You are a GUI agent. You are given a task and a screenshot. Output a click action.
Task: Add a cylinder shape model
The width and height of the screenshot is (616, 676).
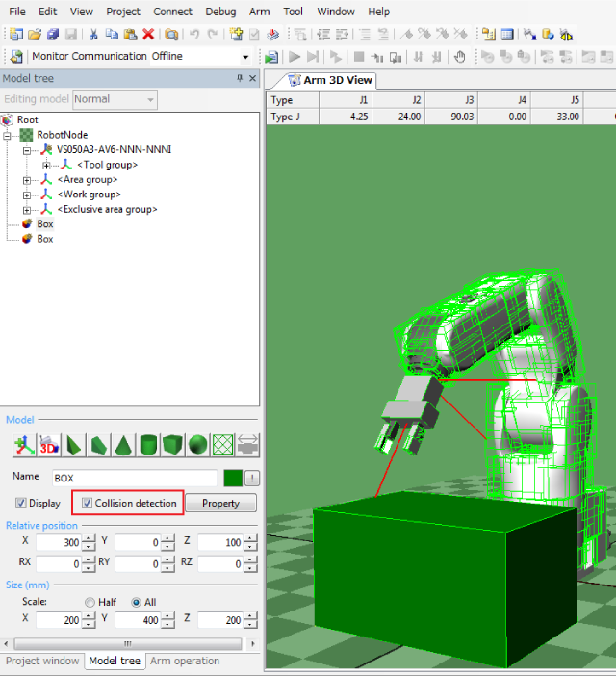click(x=148, y=445)
